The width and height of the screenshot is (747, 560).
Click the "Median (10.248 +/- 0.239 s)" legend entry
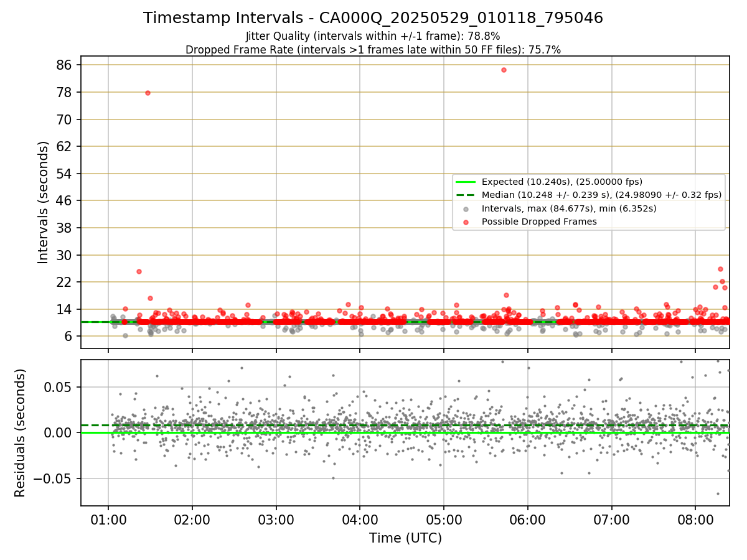pos(601,195)
